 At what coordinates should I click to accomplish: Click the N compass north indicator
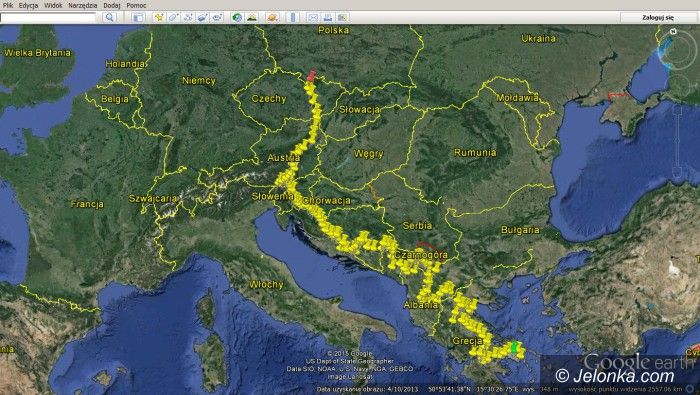(674, 32)
